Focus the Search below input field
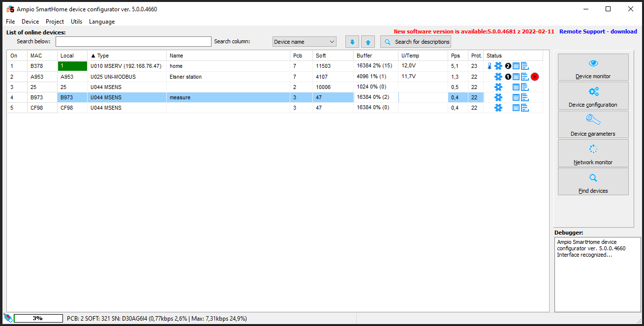This screenshot has height=326, width=644. [133, 42]
